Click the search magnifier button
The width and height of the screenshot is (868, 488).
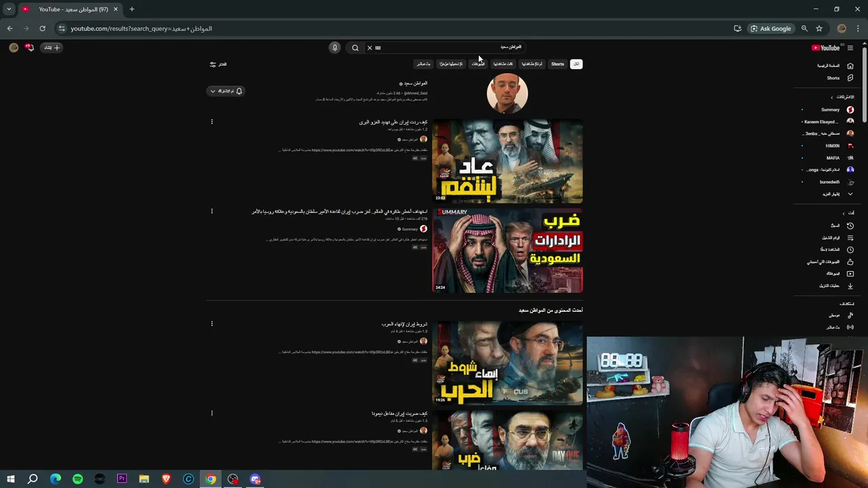(x=355, y=48)
